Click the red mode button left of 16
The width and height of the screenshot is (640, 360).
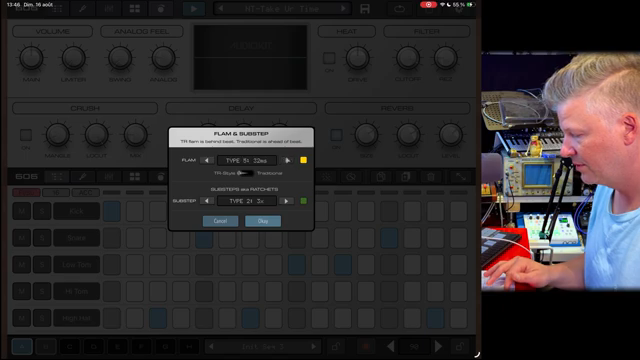[x=26, y=192]
